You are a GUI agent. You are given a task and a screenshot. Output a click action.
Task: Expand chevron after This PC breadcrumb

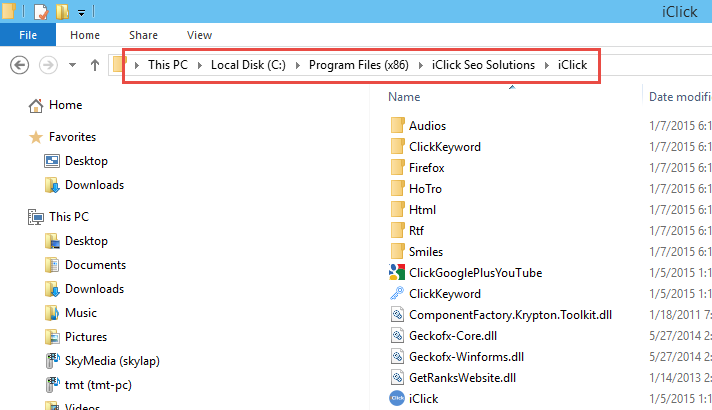(199, 65)
